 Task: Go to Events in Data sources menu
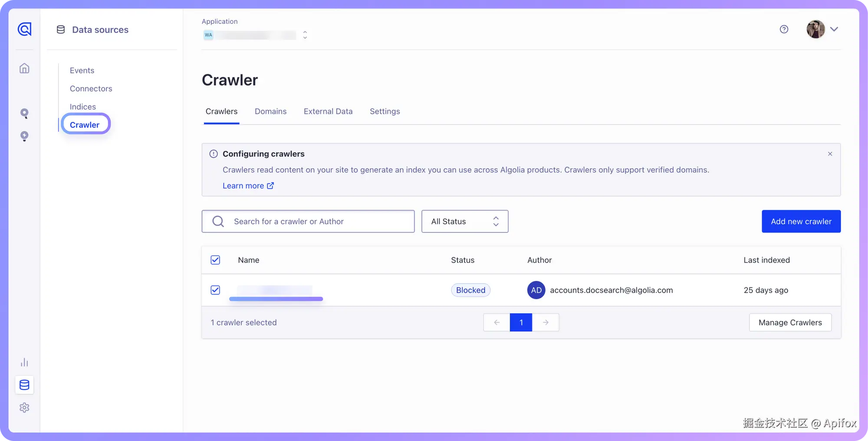82,70
